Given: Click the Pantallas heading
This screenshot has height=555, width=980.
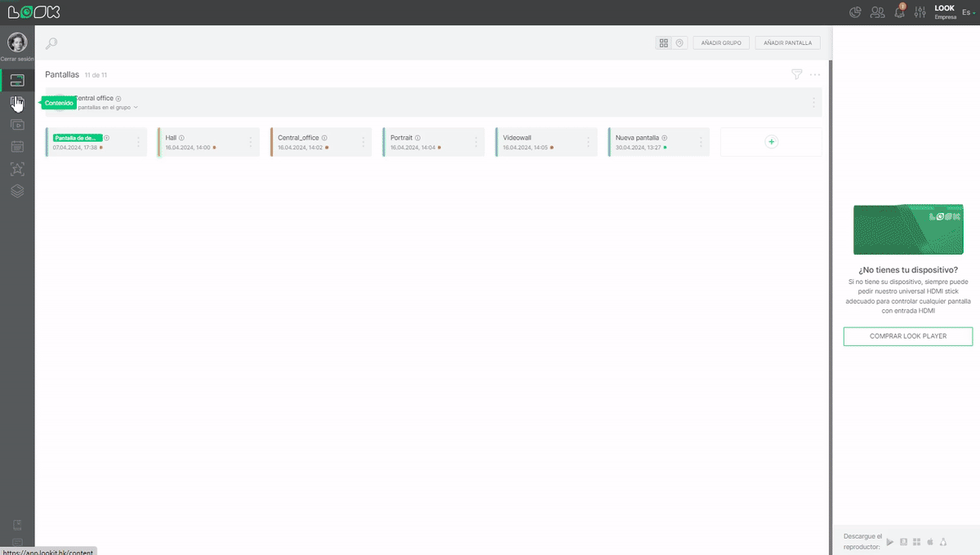Looking at the screenshot, I should point(62,74).
